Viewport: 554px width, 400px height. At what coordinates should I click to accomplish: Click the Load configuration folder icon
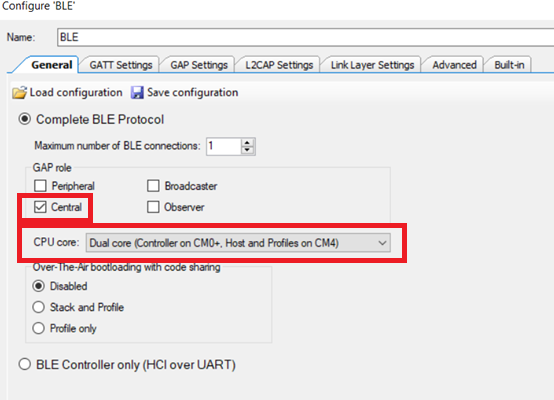pos(19,93)
